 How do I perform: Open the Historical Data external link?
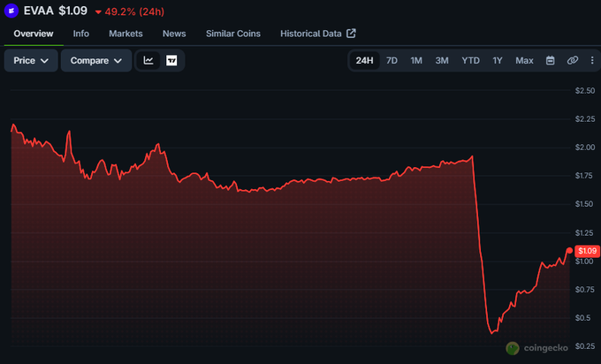click(318, 34)
